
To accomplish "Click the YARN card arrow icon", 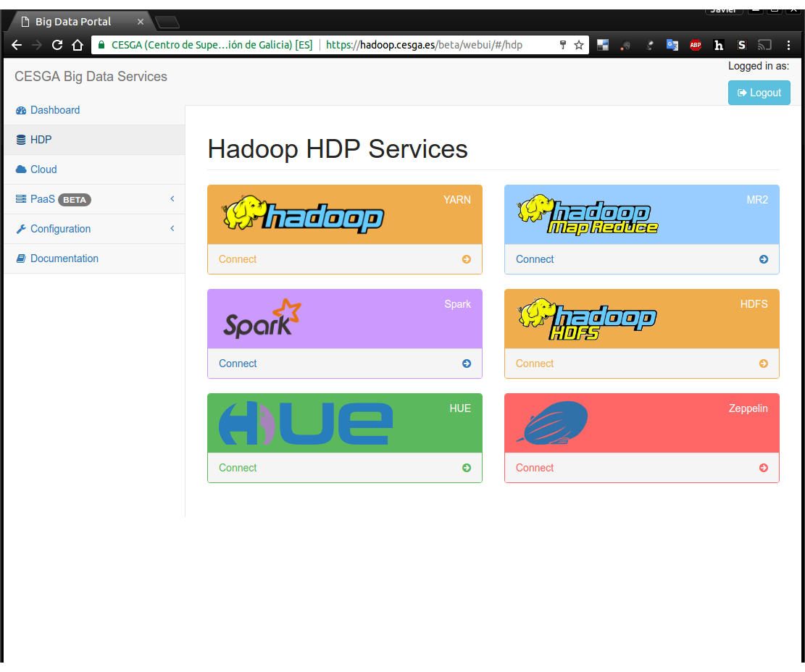I will [x=466, y=259].
